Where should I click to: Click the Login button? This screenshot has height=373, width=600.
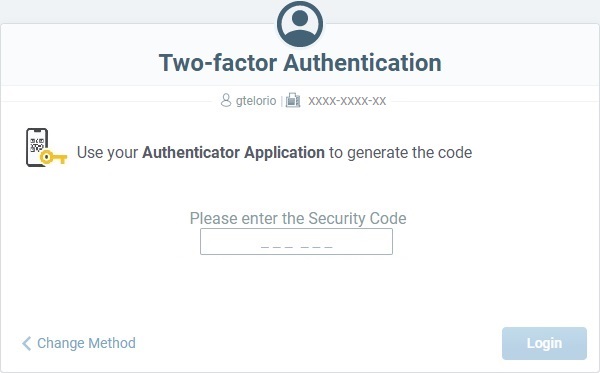[544, 343]
